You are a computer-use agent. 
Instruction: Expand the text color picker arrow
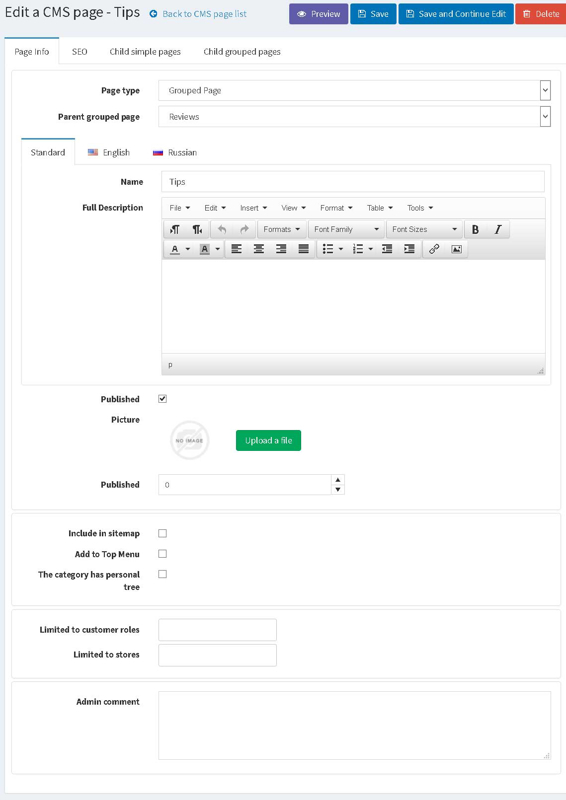coord(188,249)
